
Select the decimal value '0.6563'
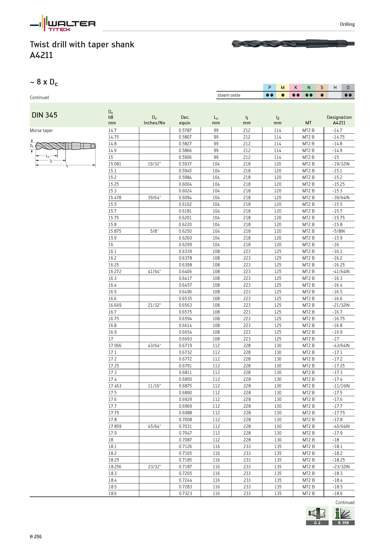pos(185,305)
